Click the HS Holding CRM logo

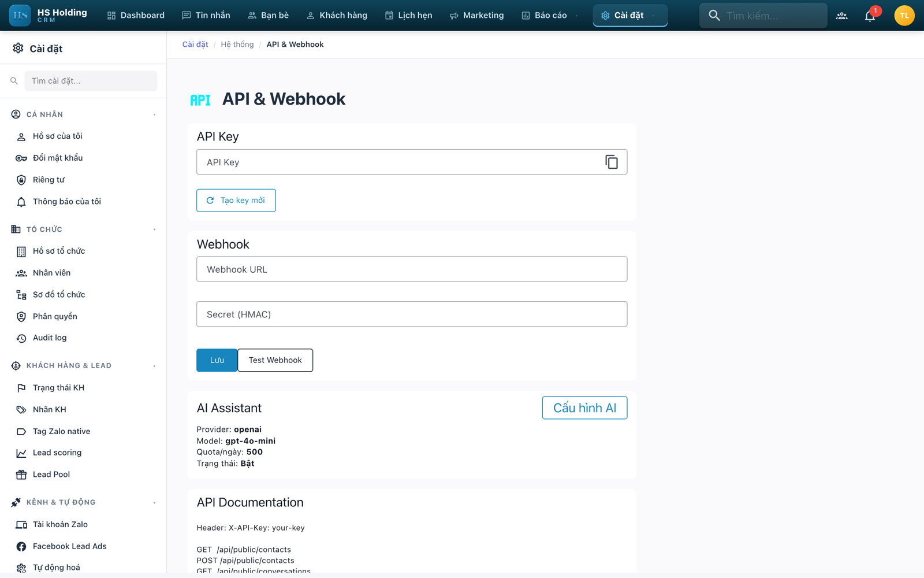click(x=49, y=16)
